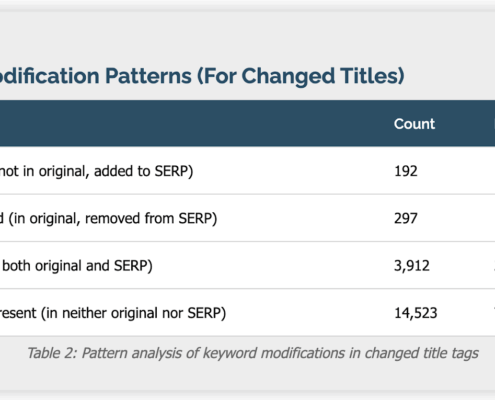Viewport: 495px width, 400px height.
Task: Select the count value 3,912
Action: [412, 266]
